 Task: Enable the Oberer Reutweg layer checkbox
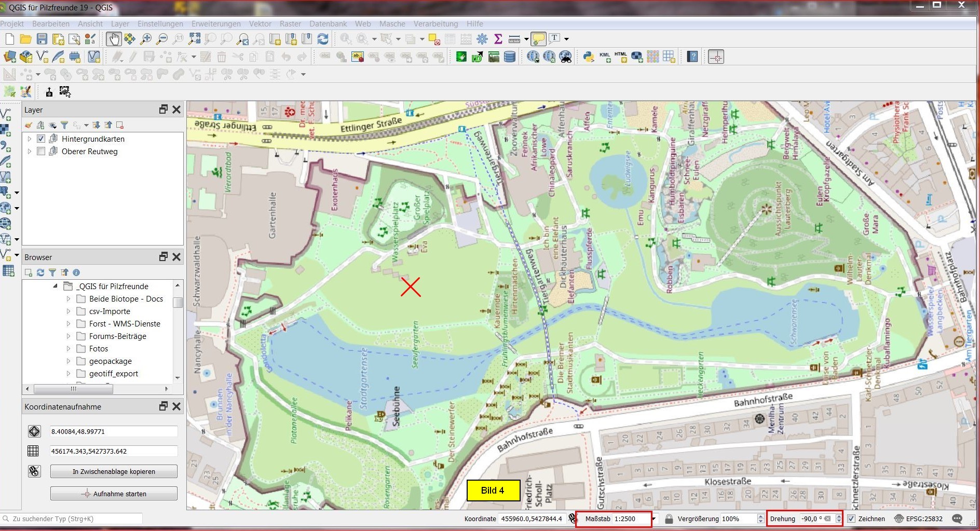(x=41, y=152)
